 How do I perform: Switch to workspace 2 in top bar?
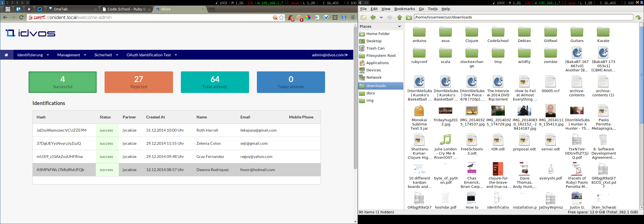(7, 3)
